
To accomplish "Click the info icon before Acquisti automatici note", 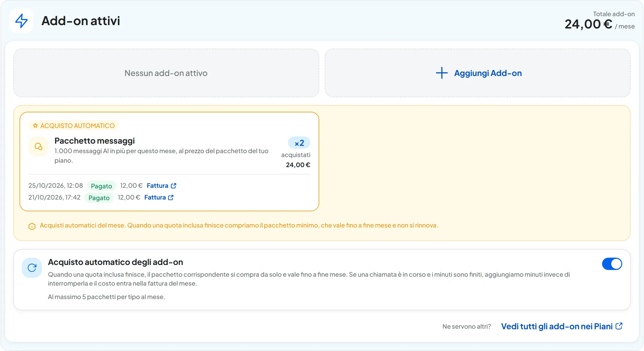I will coord(32,226).
